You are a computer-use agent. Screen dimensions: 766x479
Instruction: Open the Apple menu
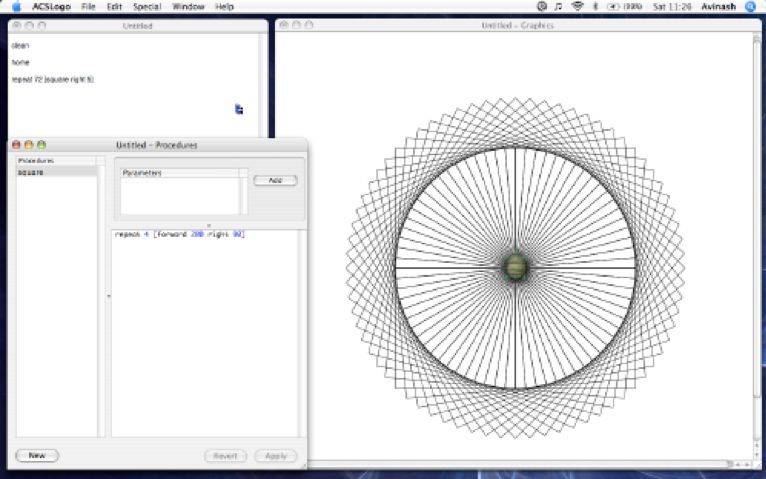tap(17, 6)
